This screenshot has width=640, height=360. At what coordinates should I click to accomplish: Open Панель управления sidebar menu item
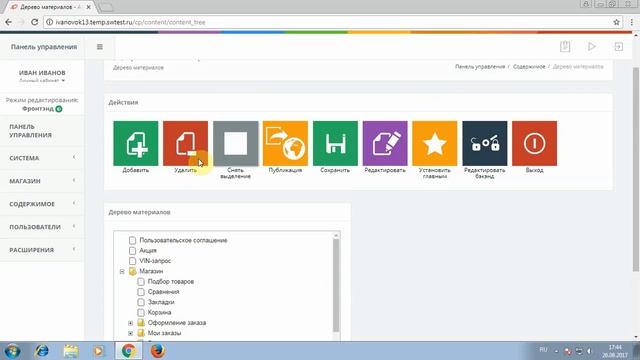[42, 131]
